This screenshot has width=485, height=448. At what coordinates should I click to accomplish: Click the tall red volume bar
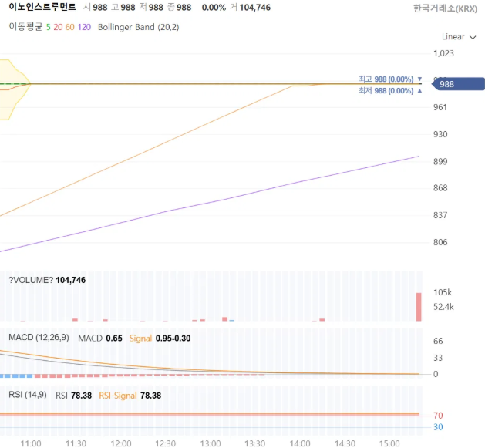click(x=419, y=307)
